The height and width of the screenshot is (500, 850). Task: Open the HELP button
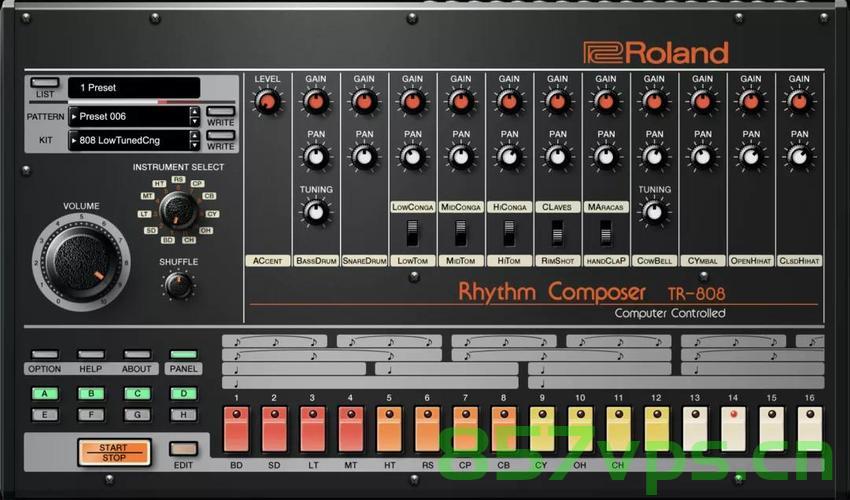(91, 355)
